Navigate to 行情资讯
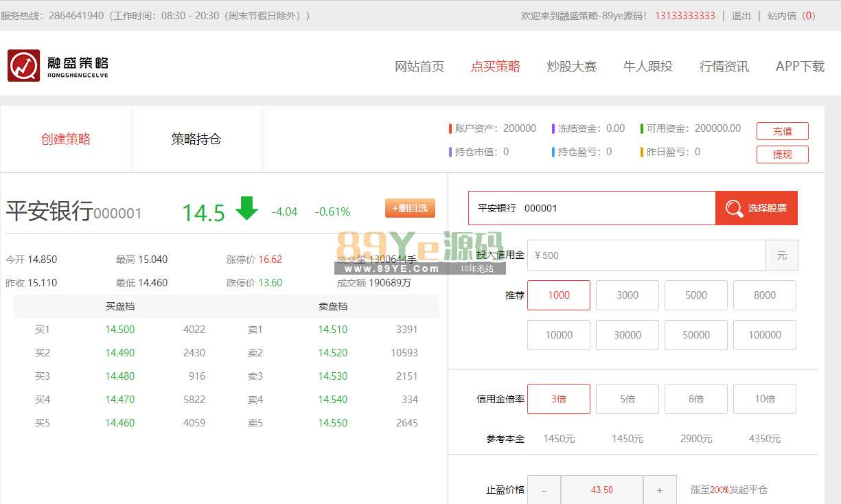Viewport: 841px width, 504px height. point(724,67)
